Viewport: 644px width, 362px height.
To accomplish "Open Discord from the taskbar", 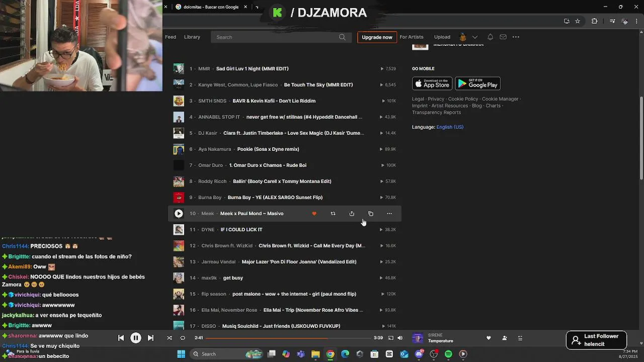I will tap(419, 354).
